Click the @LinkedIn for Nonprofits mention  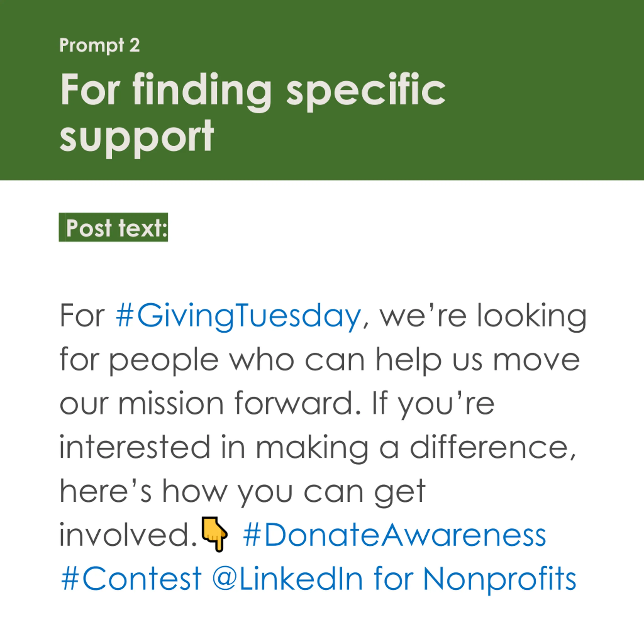click(394, 579)
